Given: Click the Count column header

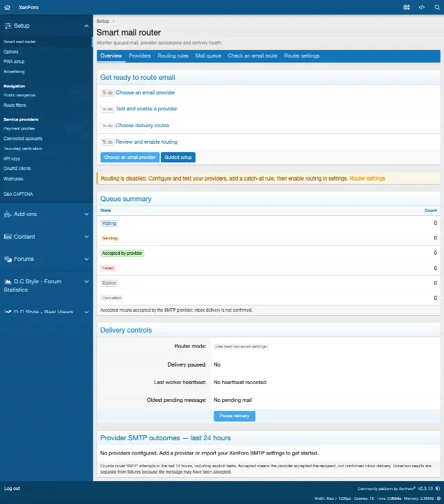Looking at the screenshot, I should tap(431, 210).
